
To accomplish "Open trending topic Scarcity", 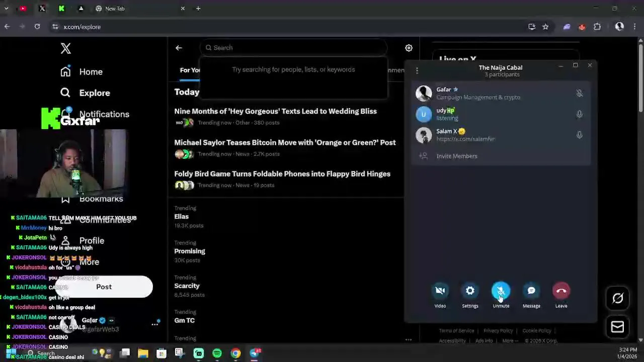I will [187, 286].
